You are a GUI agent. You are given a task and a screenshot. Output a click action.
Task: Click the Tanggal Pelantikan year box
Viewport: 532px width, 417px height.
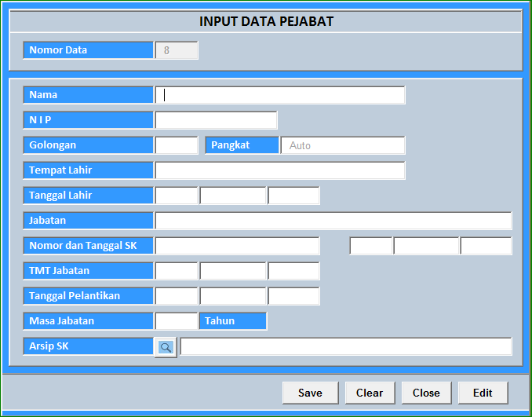click(x=293, y=296)
